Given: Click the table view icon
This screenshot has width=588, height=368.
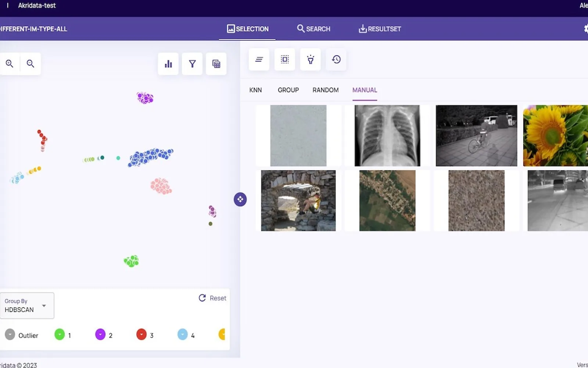Looking at the screenshot, I should tap(216, 64).
